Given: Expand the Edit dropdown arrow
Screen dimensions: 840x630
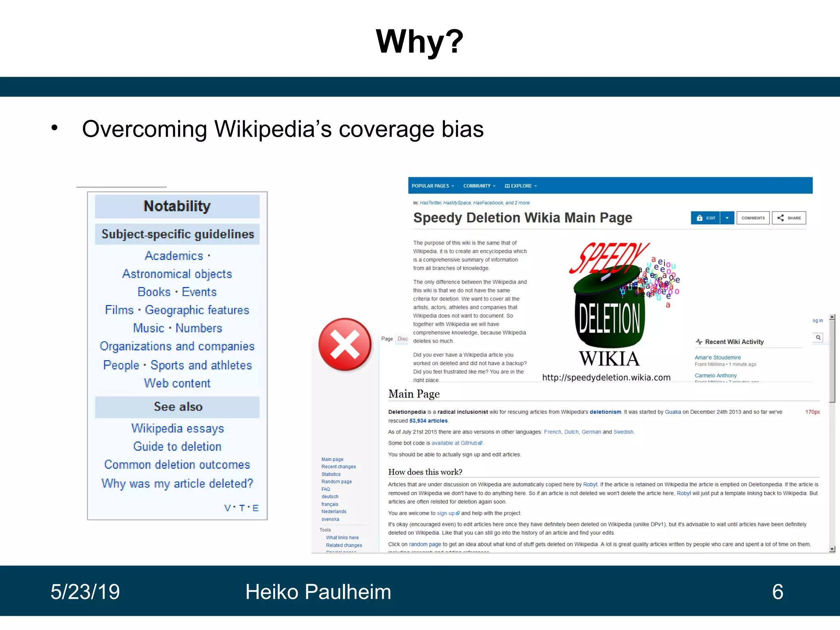Looking at the screenshot, I should tap(727, 218).
